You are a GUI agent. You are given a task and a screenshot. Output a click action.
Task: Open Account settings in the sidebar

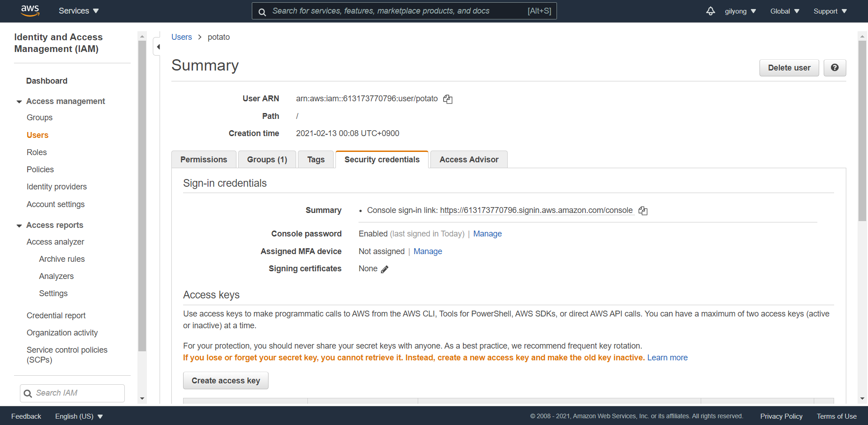pyautogui.click(x=56, y=204)
